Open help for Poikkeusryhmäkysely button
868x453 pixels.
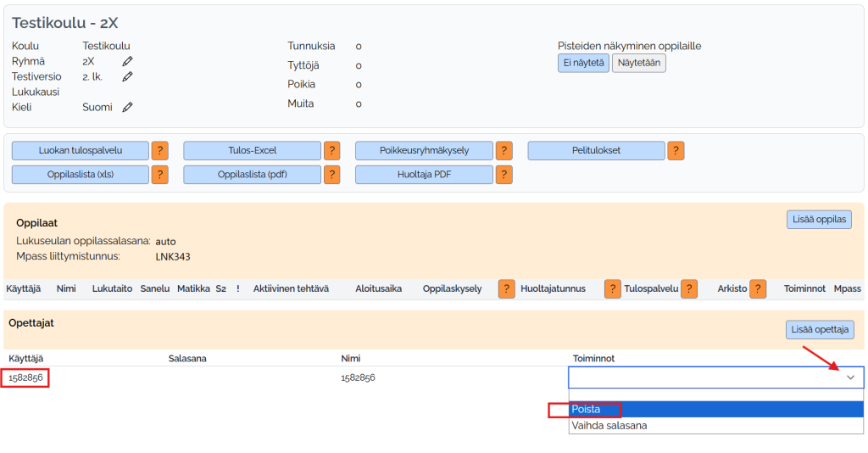(504, 151)
